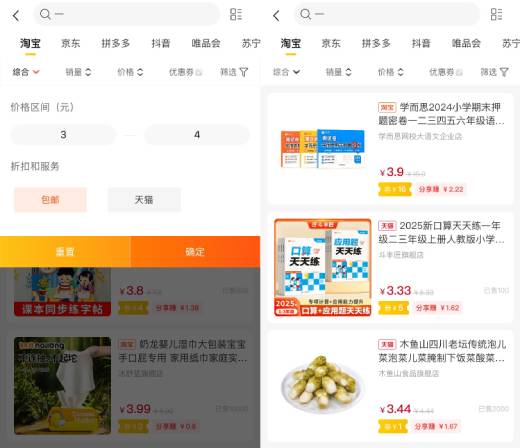Switch list layout icon in left screen
The width and height of the screenshot is (520, 448).
[x=236, y=14]
